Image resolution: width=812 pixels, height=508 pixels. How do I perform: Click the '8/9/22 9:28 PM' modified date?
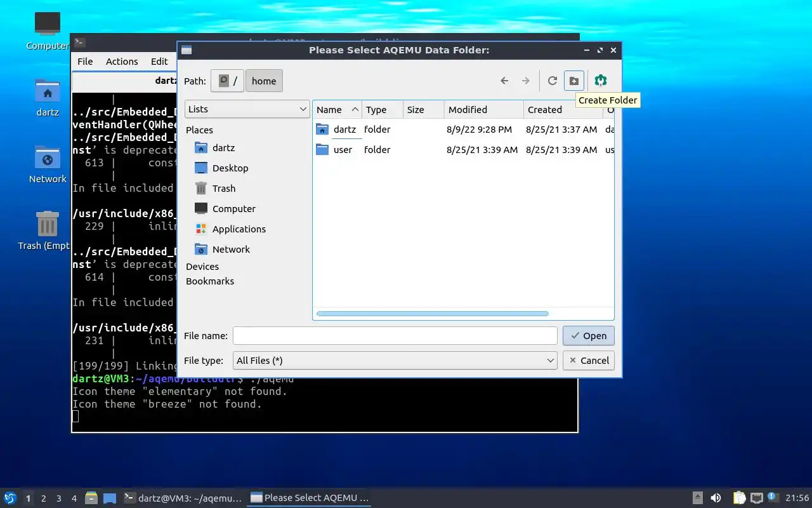[479, 130]
